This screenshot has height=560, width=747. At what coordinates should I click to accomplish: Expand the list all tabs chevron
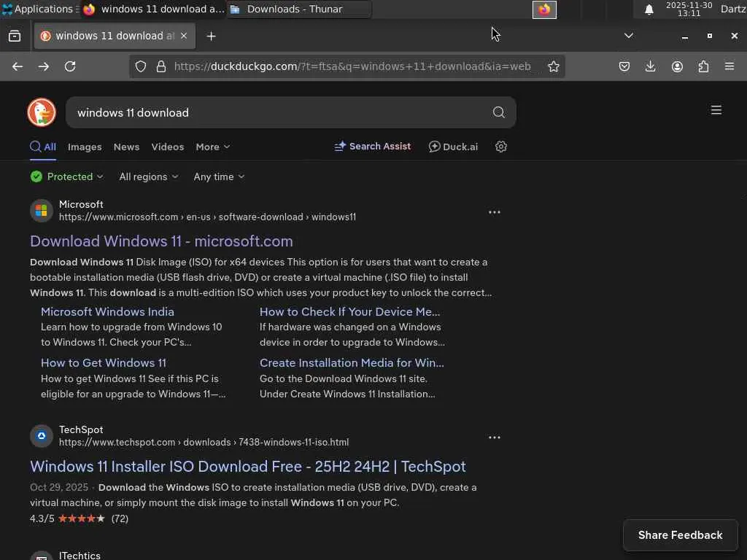[x=629, y=36]
